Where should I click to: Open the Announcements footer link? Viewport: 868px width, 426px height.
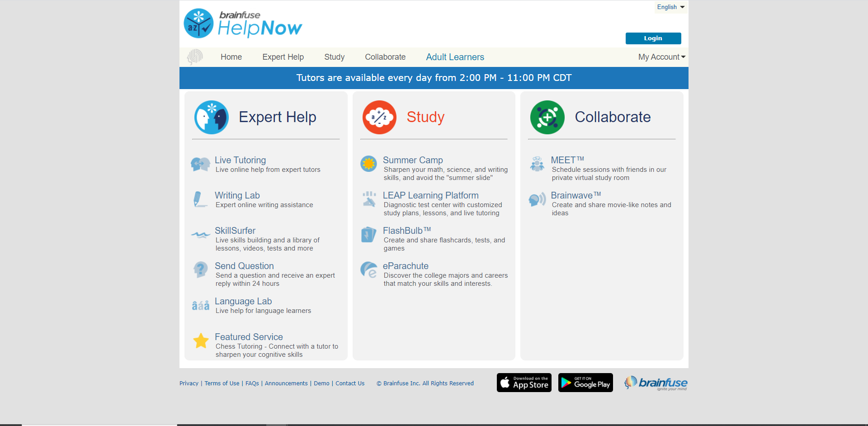tap(286, 383)
